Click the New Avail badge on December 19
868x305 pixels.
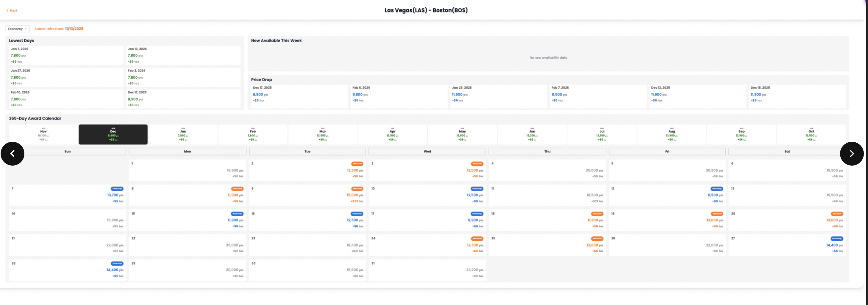[x=717, y=214]
